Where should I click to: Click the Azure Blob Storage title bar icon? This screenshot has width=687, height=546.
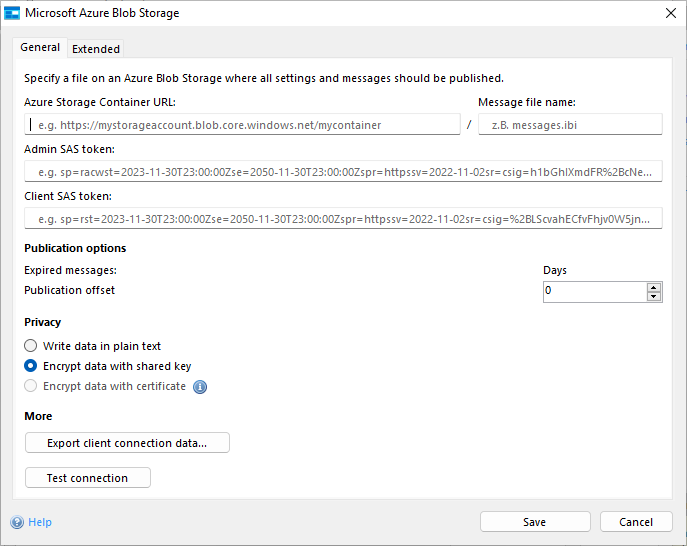(x=13, y=13)
